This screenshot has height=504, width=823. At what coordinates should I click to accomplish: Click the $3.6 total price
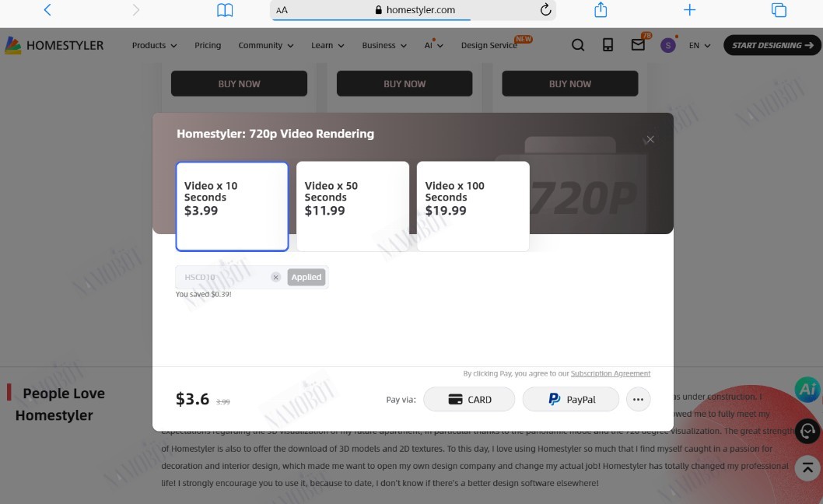point(192,399)
